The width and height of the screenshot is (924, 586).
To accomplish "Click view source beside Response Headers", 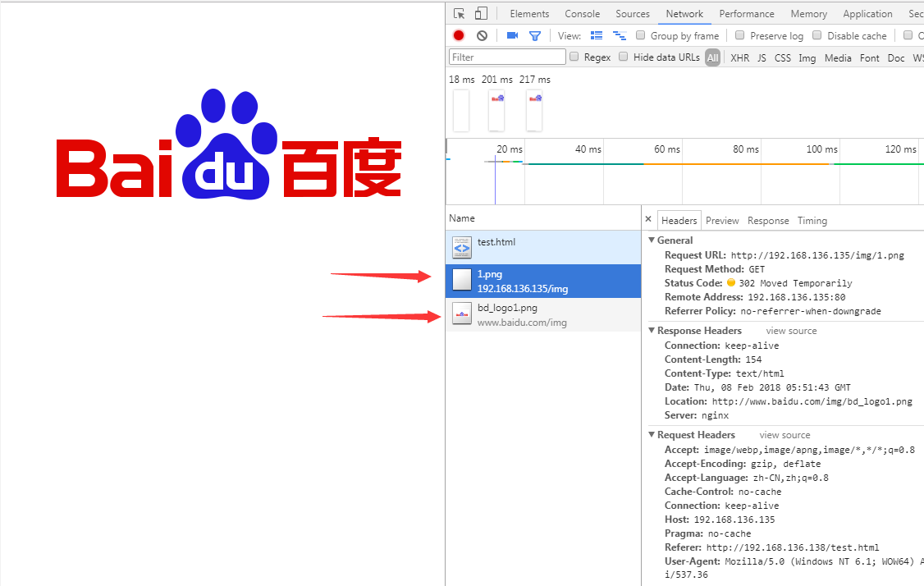I will [791, 331].
